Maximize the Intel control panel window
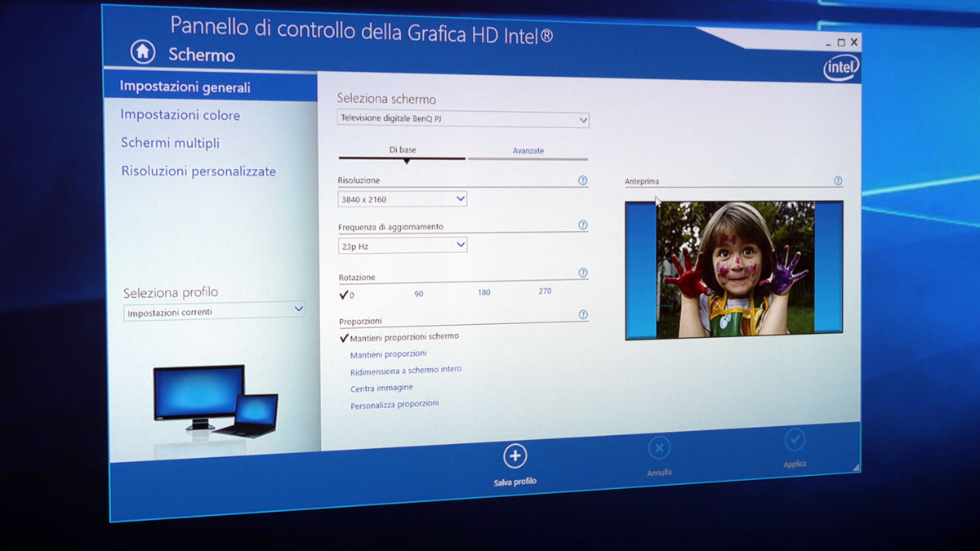The image size is (980, 551). [x=841, y=42]
